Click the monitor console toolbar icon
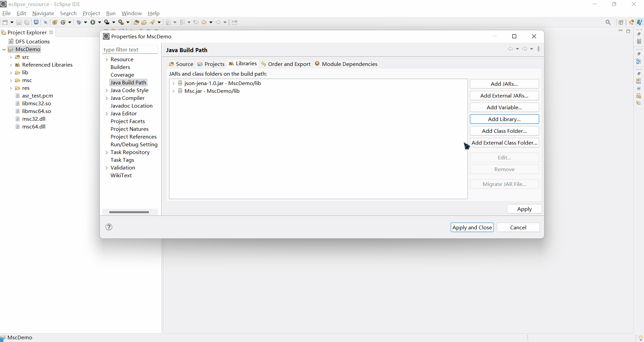644x342 pixels. (x=36, y=22)
